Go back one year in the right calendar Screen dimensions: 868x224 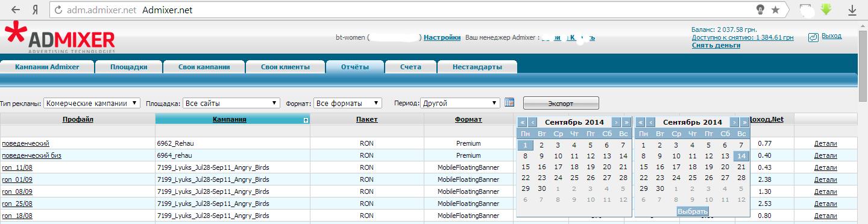click(x=641, y=122)
